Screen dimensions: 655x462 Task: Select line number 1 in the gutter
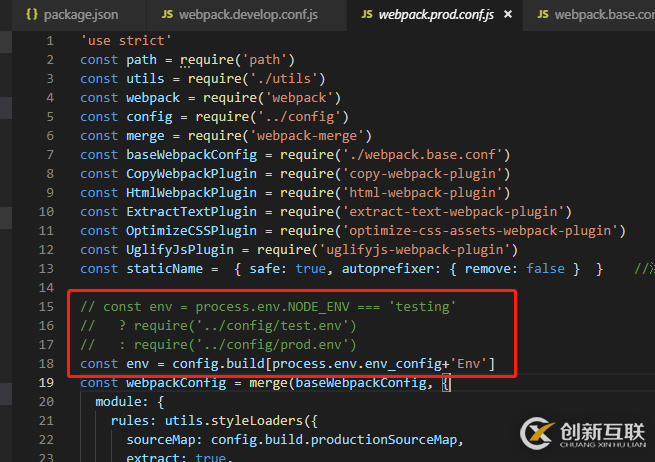pos(48,41)
